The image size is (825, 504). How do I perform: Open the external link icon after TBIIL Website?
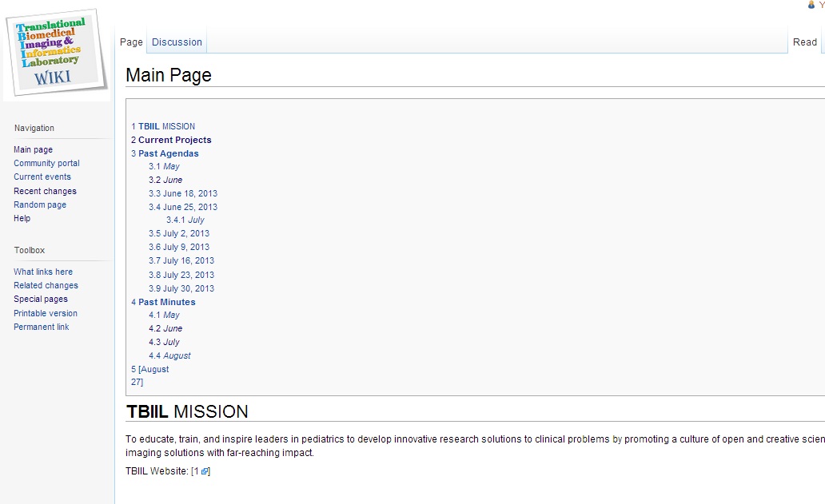(205, 471)
